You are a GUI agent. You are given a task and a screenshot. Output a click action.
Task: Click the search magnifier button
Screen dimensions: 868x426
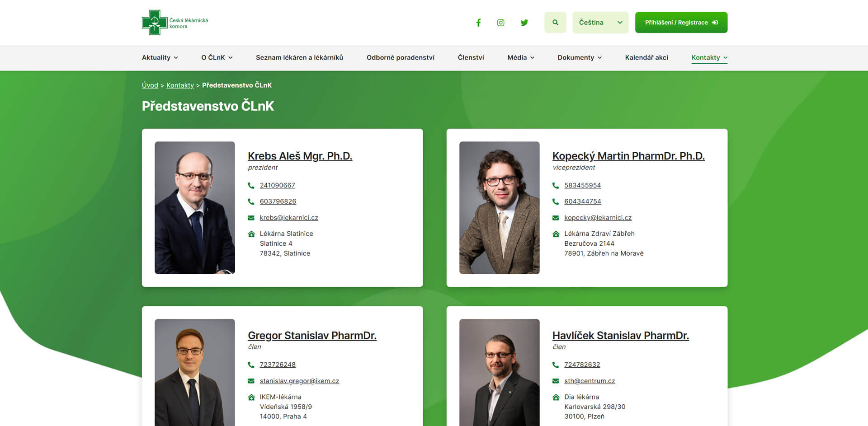point(555,23)
